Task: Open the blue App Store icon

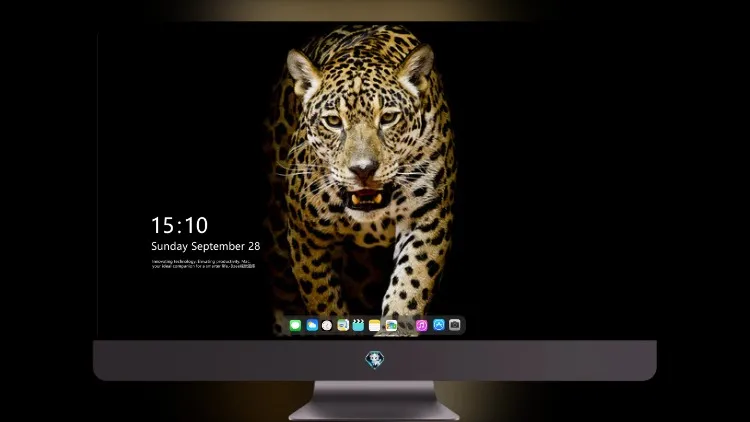Action: click(439, 325)
